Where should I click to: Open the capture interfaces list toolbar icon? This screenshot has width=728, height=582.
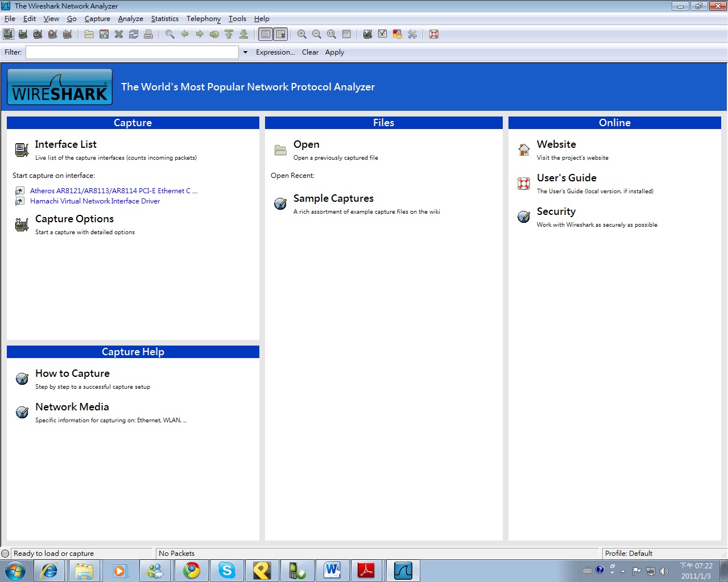pyautogui.click(x=9, y=34)
